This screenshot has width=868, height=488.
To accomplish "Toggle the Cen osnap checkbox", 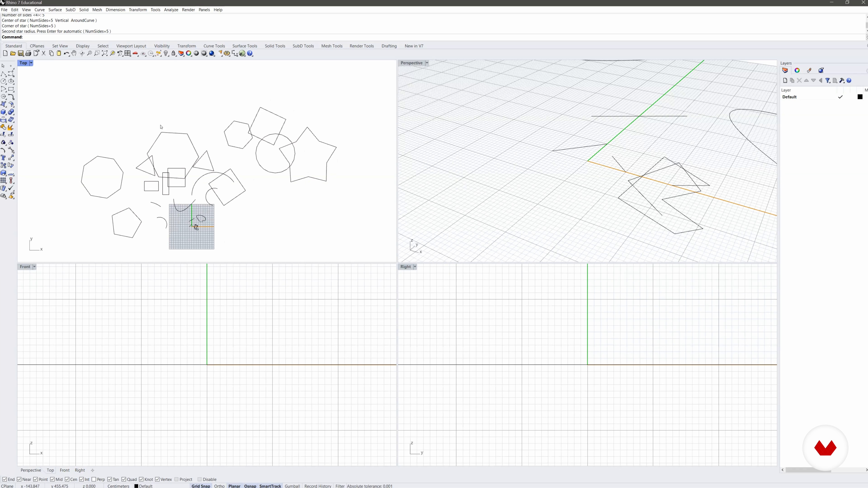I will [x=67, y=479].
